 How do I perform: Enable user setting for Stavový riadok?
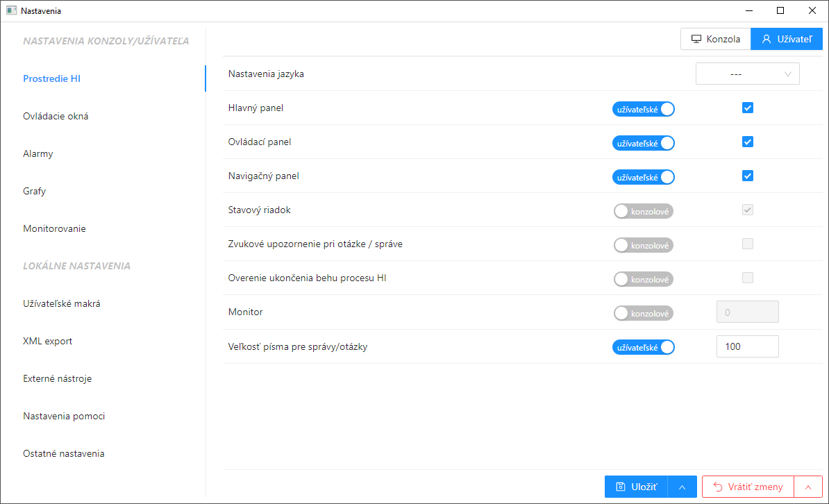tap(643, 211)
